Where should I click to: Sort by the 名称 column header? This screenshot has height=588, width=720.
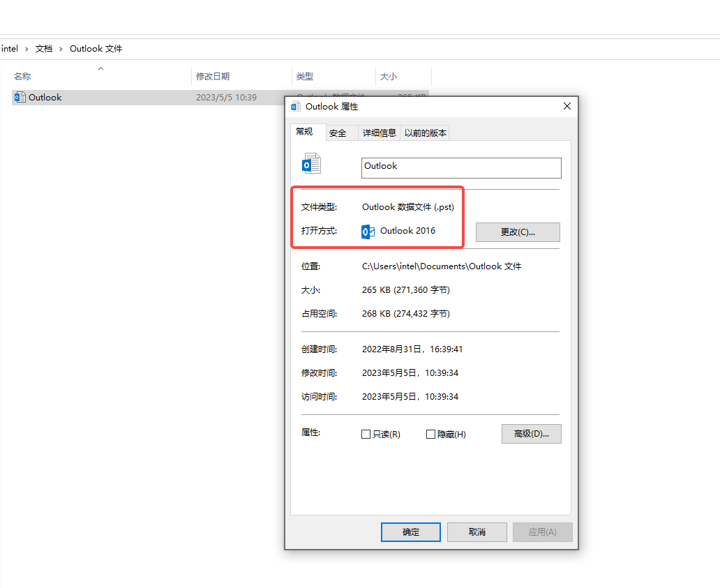[x=101, y=76]
